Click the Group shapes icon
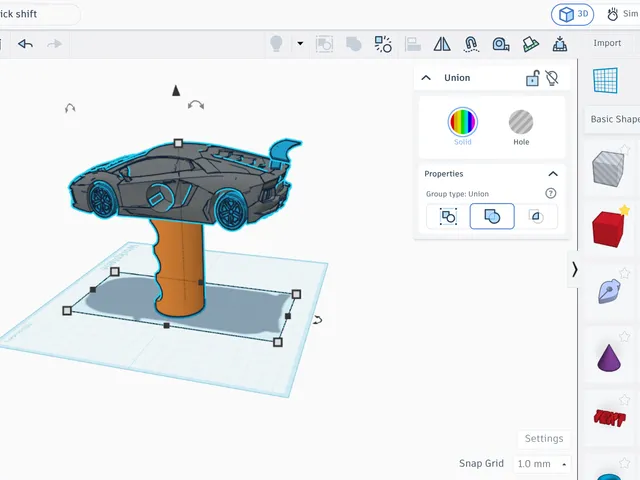 (x=324, y=44)
